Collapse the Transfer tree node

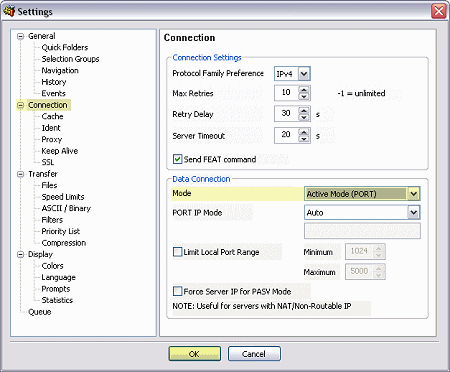(21, 174)
